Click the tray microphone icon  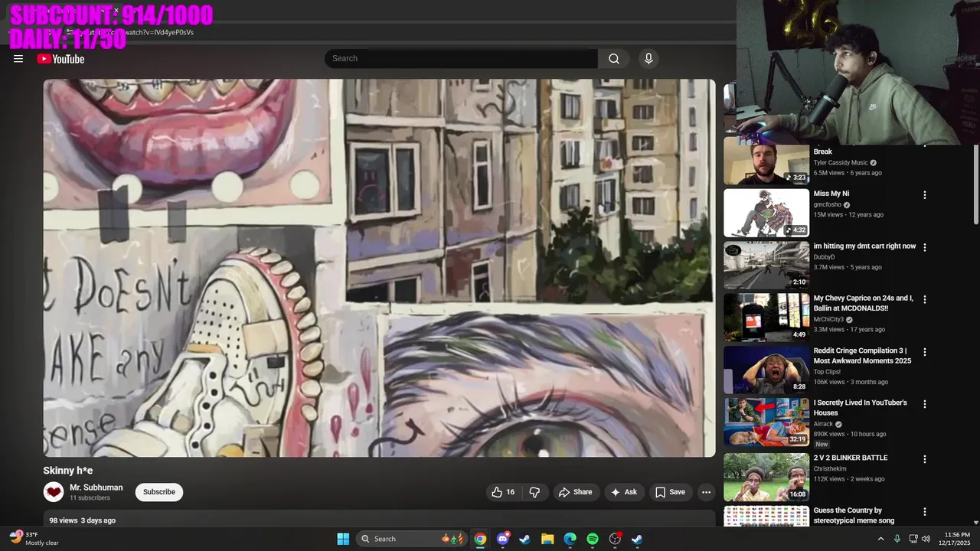click(897, 539)
